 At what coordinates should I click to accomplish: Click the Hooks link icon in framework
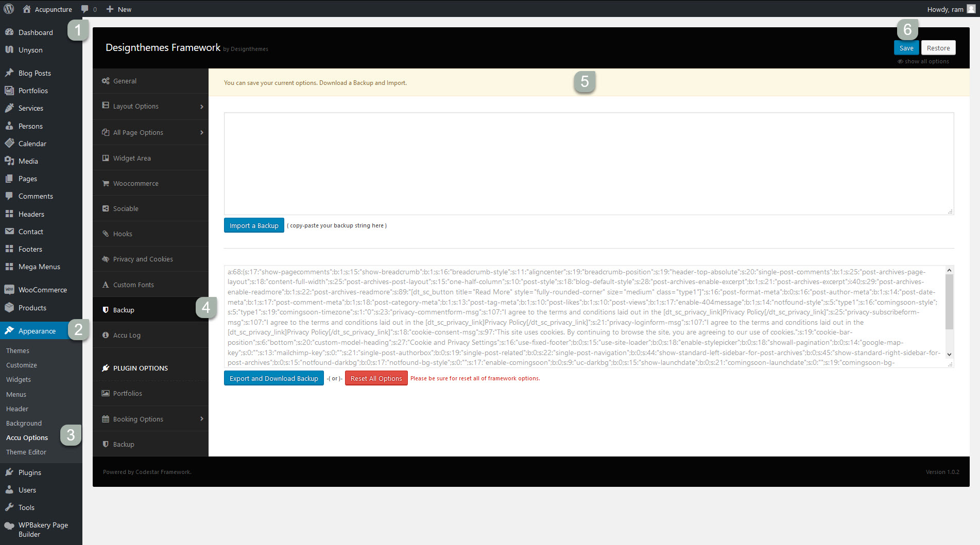pyautogui.click(x=106, y=234)
